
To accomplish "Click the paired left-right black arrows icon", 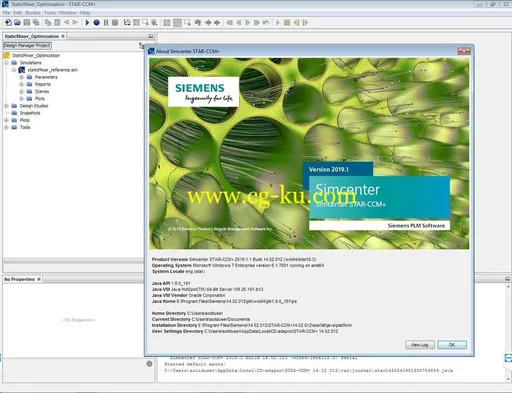I will click(x=212, y=22).
